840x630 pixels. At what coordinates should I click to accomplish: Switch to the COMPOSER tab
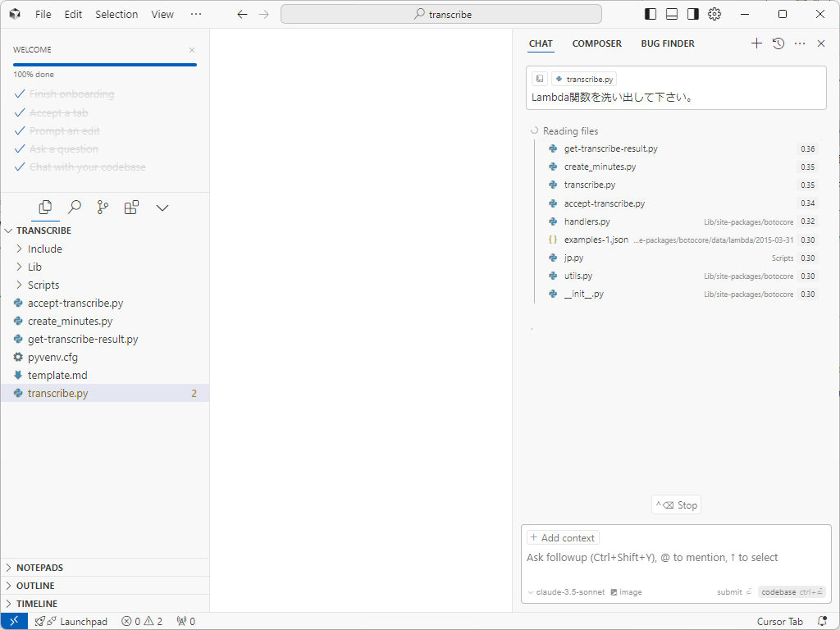pos(596,43)
